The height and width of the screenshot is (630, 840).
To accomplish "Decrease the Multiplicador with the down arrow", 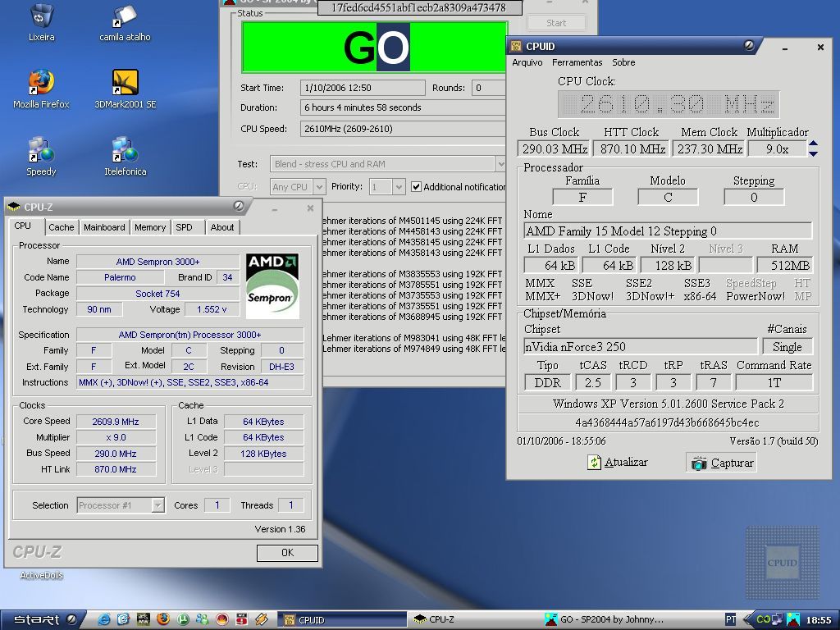I will [813, 153].
